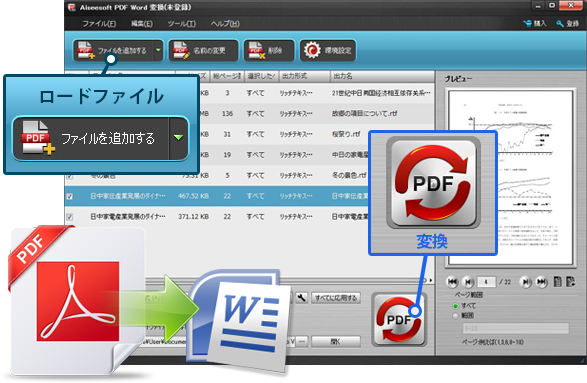Click page count 22 in the 371.12 KB row

(227, 217)
